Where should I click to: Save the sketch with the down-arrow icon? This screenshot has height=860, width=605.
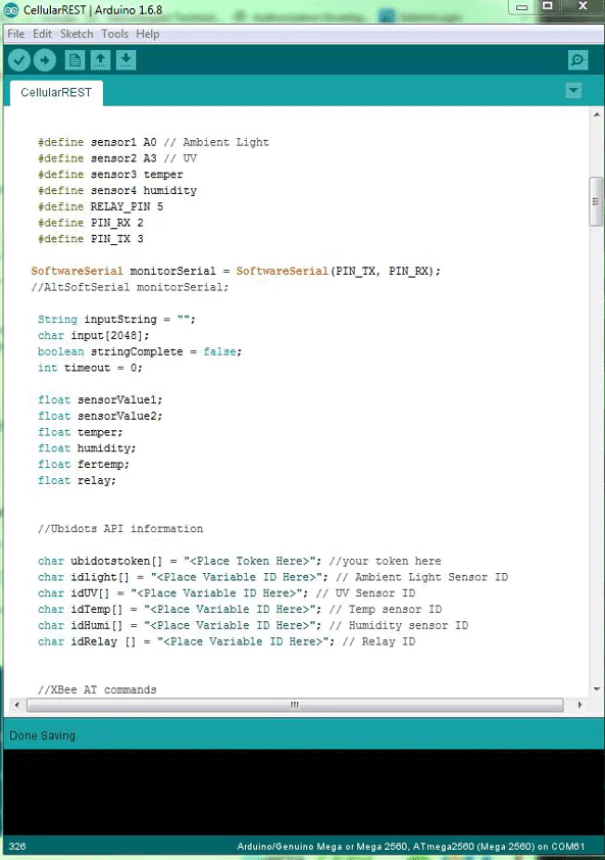126,60
